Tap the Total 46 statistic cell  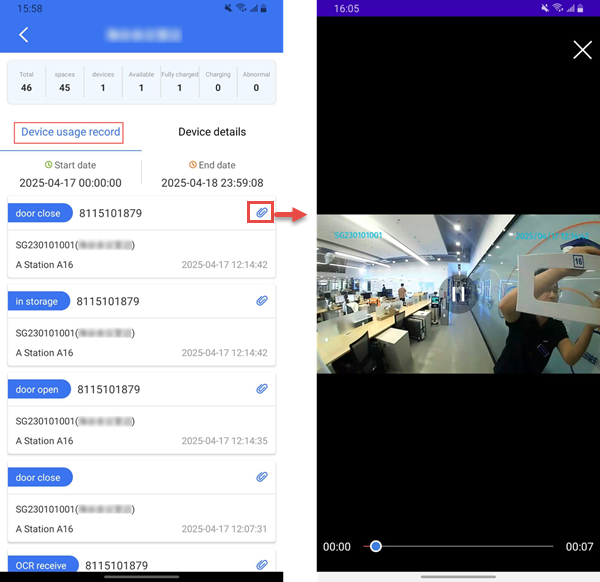pyautogui.click(x=27, y=81)
